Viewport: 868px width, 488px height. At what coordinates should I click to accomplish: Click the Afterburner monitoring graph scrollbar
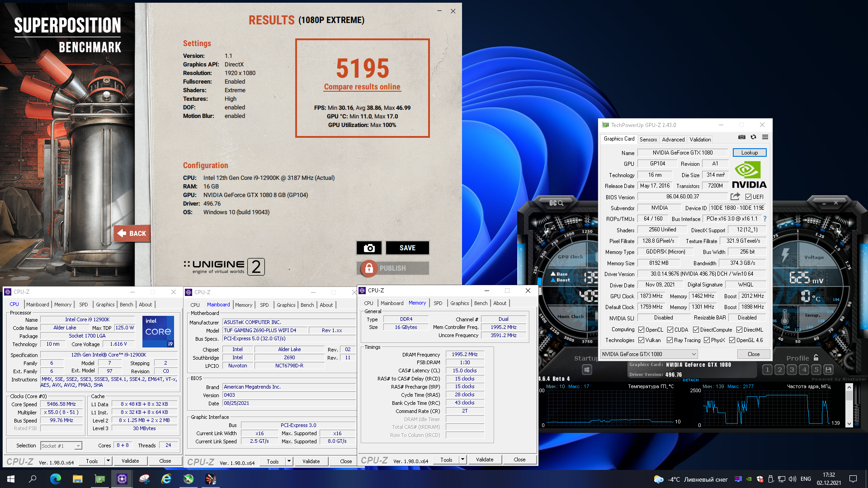[x=849, y=405]
